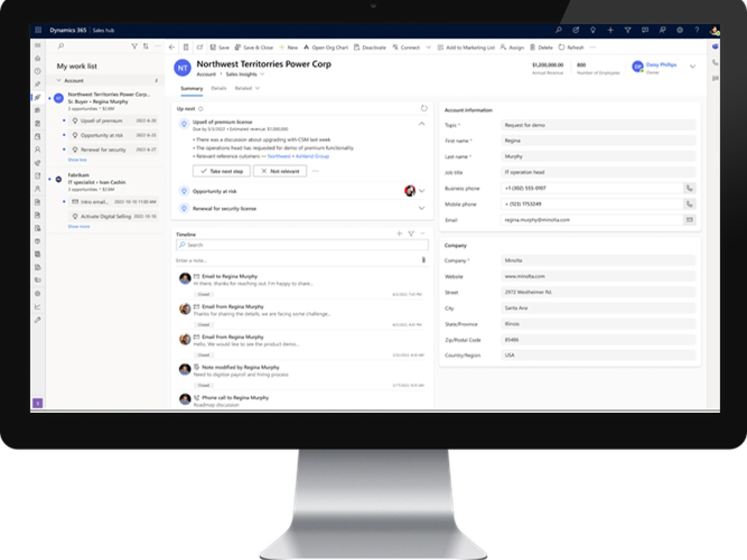Open advanced find filter icon

click(627, 30)
